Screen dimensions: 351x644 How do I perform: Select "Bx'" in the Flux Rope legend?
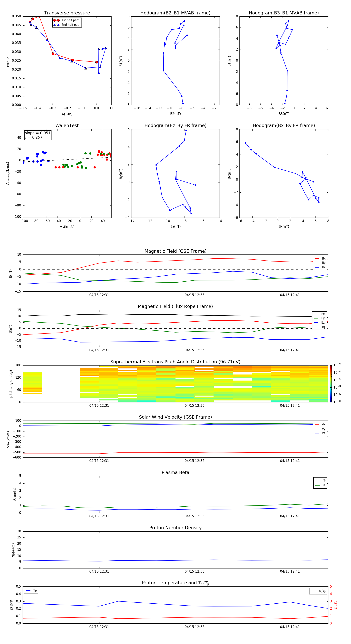[320, 314]
